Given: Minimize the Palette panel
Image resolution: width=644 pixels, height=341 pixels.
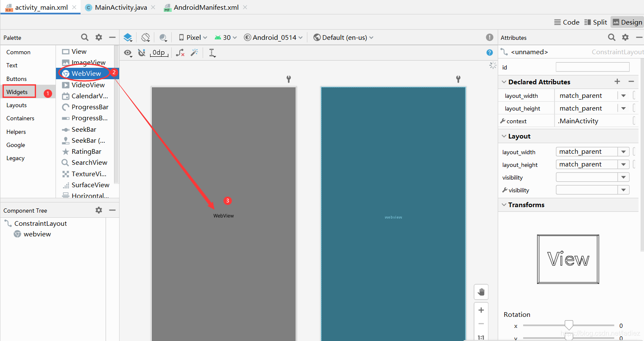Looking at the screenshot, I should point(112,37).
